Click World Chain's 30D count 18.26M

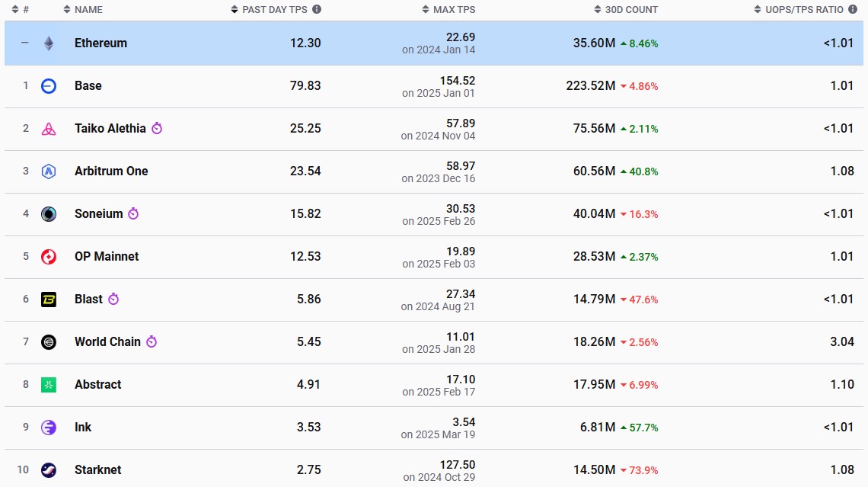[x=594, y=342]
